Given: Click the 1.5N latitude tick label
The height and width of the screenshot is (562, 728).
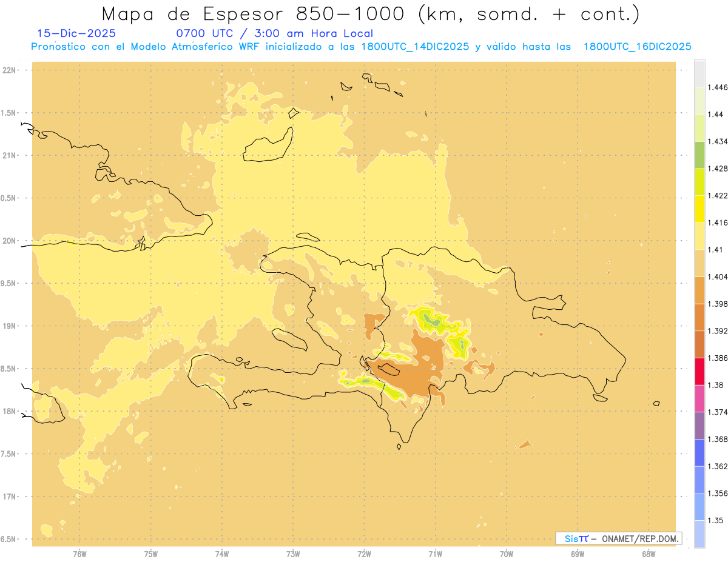Looking at the screenshot, I should point(8,113).
